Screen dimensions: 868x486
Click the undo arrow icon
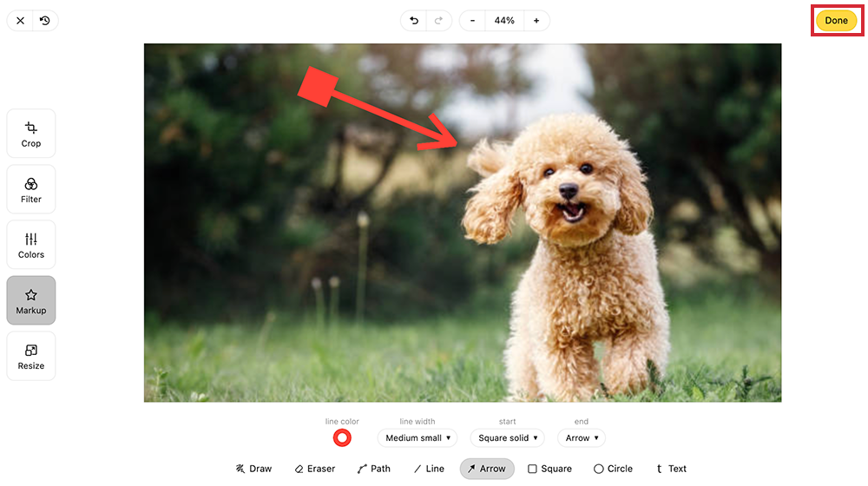414,20
